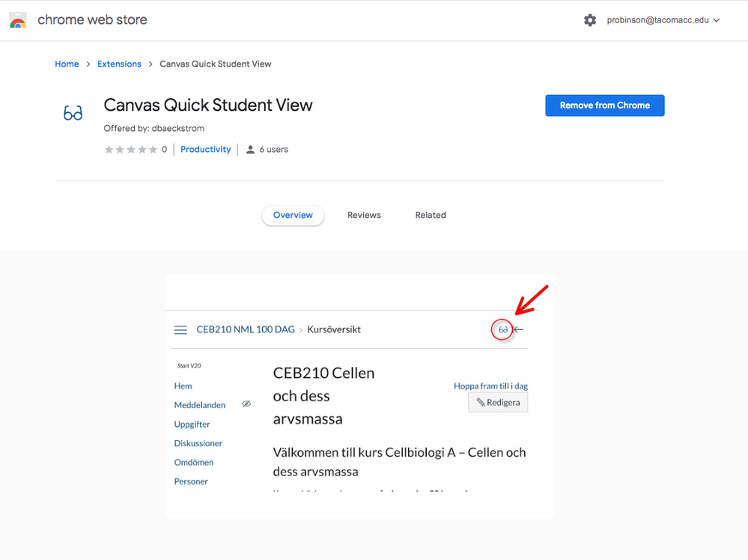The image size is (748, 560).
Task: Open settings via the gear icon
Action: click(x=590, y=20)
